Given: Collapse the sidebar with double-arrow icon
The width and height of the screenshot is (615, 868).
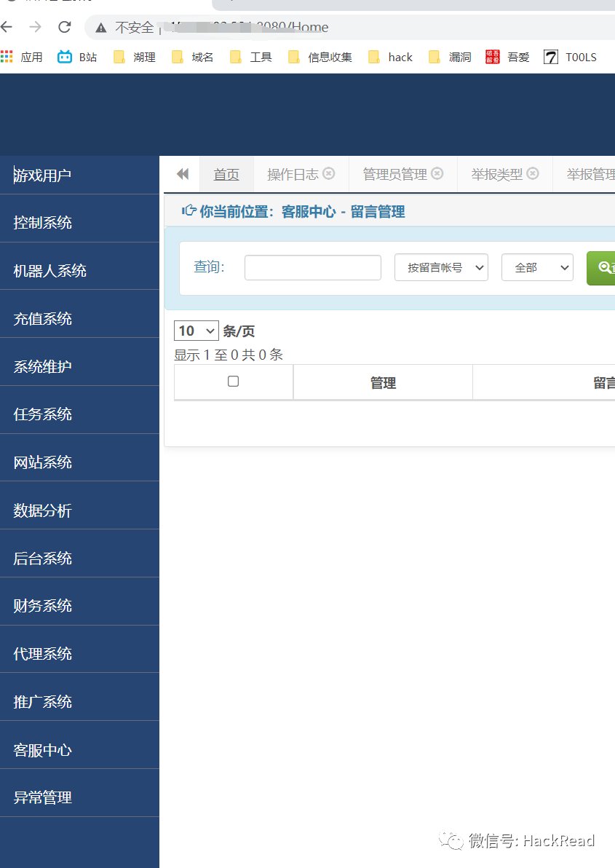Looking at the screenshot, I should [181, 174].
